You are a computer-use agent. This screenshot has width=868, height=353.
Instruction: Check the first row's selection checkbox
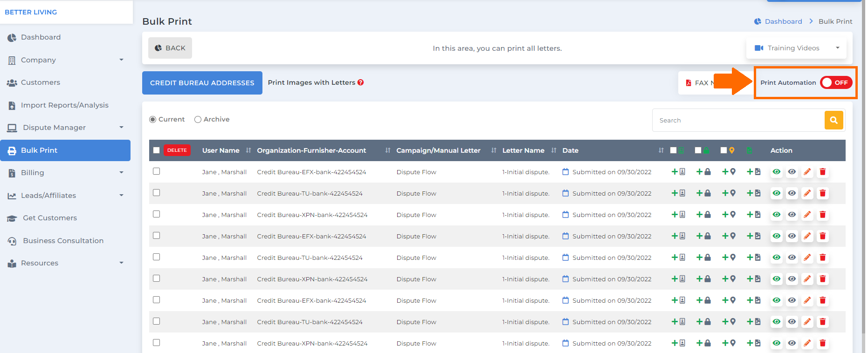(157, 171)
